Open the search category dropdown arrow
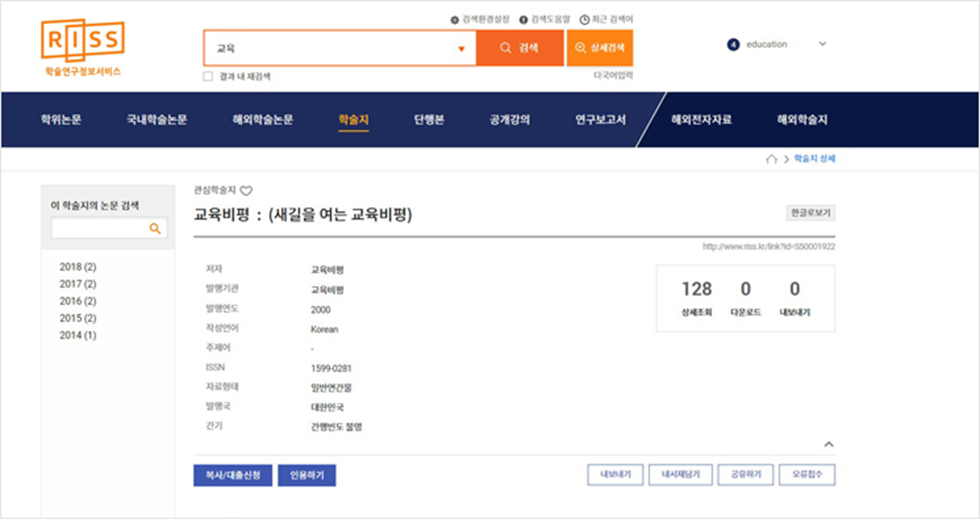980x519 pixels. [461, 48]
